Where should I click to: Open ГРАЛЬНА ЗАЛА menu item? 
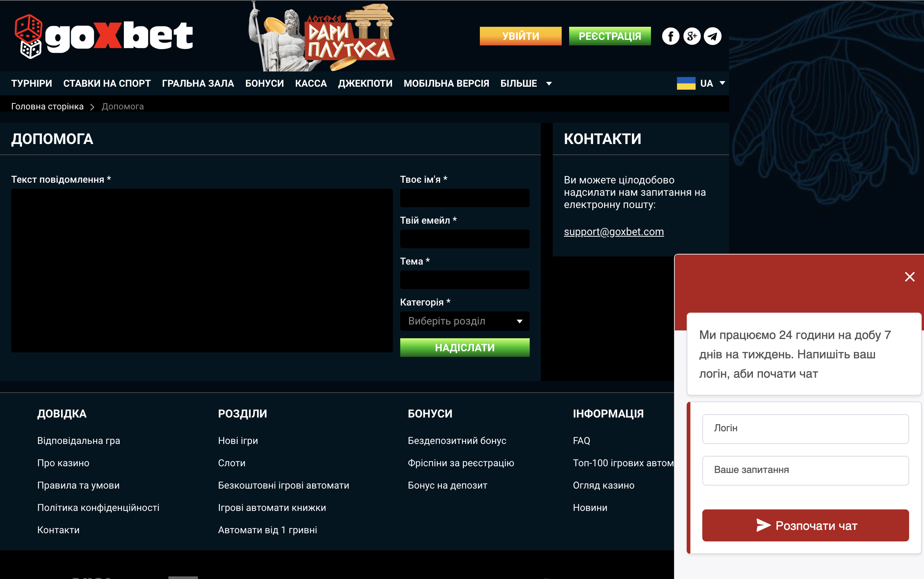point(198,83)
